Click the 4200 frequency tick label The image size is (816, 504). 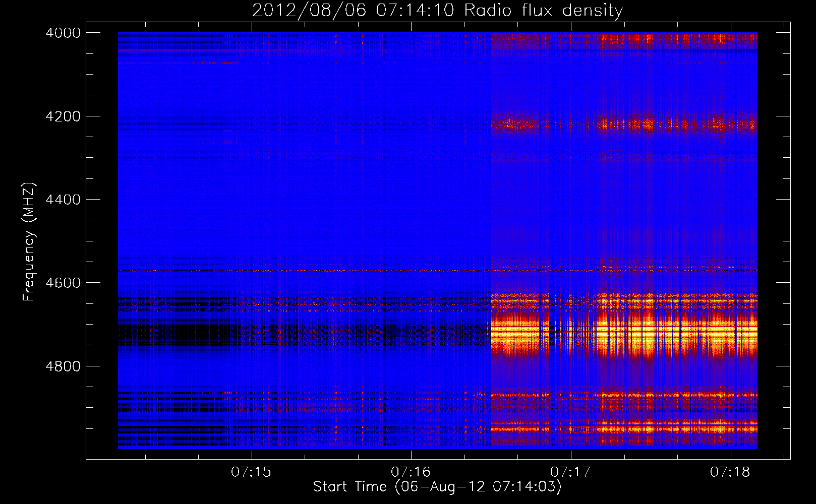[x=63, y=116]
